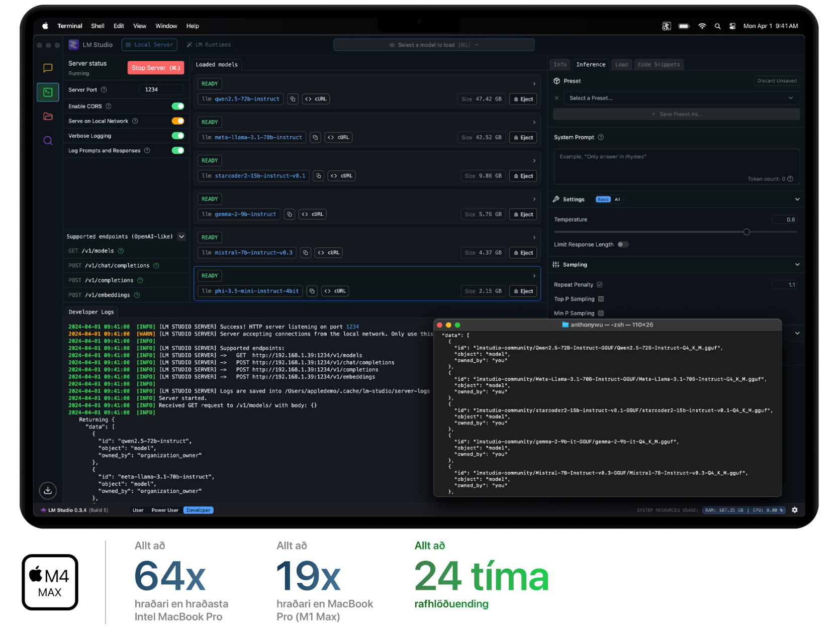Eject the gemma-2-9b-instruct model
Viewport: 840px width, 632px height.
[523, 215]
